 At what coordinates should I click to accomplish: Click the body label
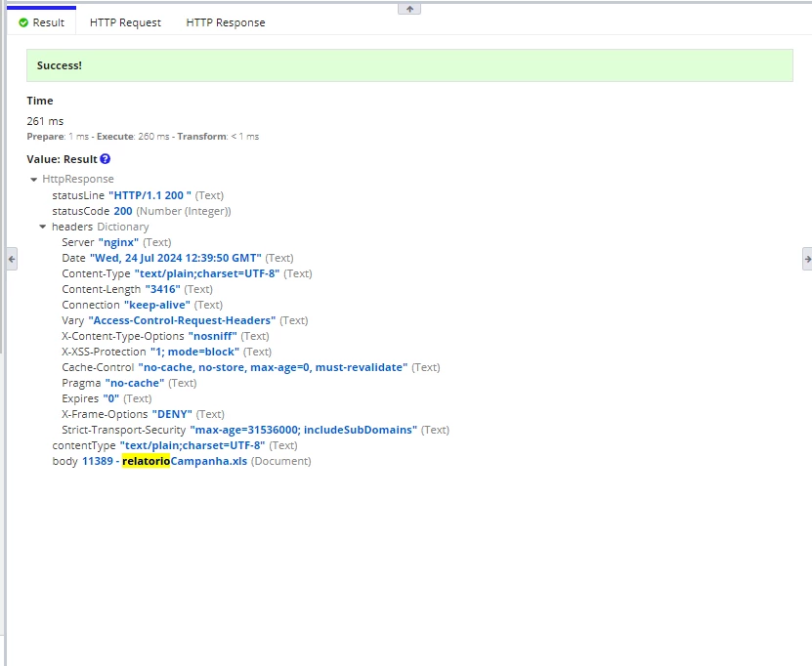pos(64,461)
